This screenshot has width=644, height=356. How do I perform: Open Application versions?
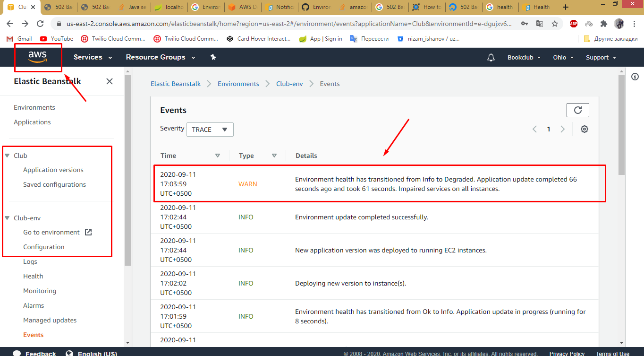point(53,170)
